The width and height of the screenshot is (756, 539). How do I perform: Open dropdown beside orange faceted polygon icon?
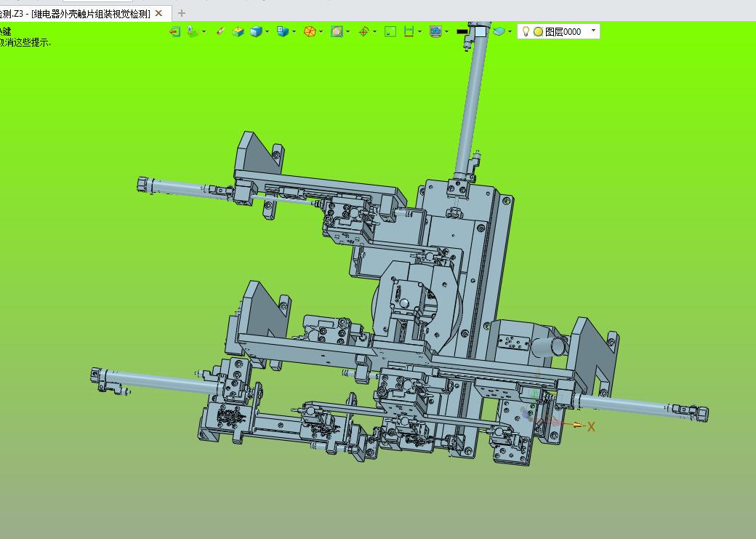[x=321, y=32]
